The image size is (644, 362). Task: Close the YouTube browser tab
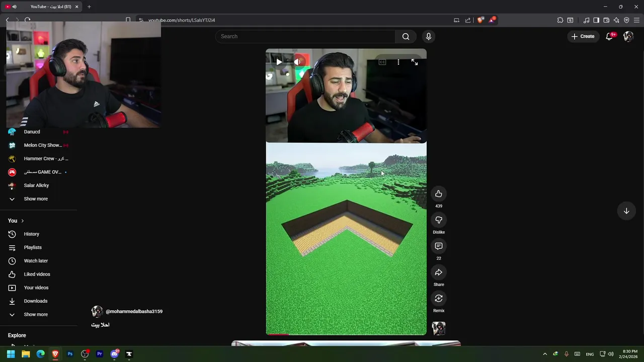click(76, 7)
